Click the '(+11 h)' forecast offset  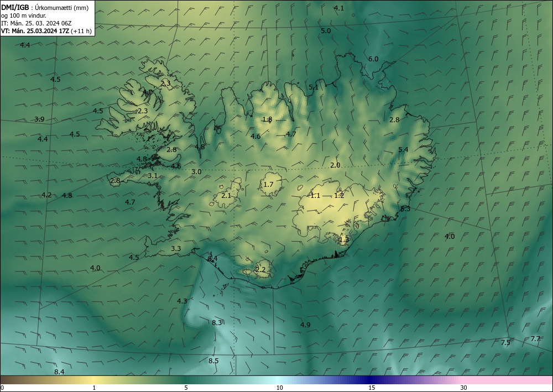point(81,31)
